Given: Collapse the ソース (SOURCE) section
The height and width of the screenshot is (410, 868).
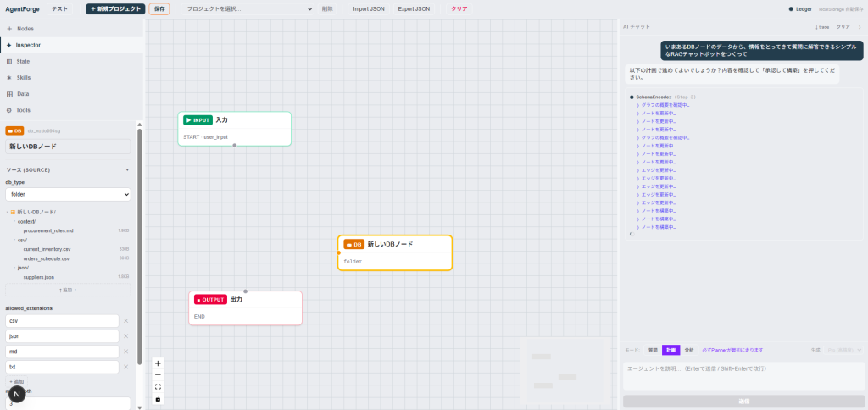Looking at the screenshot, I should click(68, 170).
